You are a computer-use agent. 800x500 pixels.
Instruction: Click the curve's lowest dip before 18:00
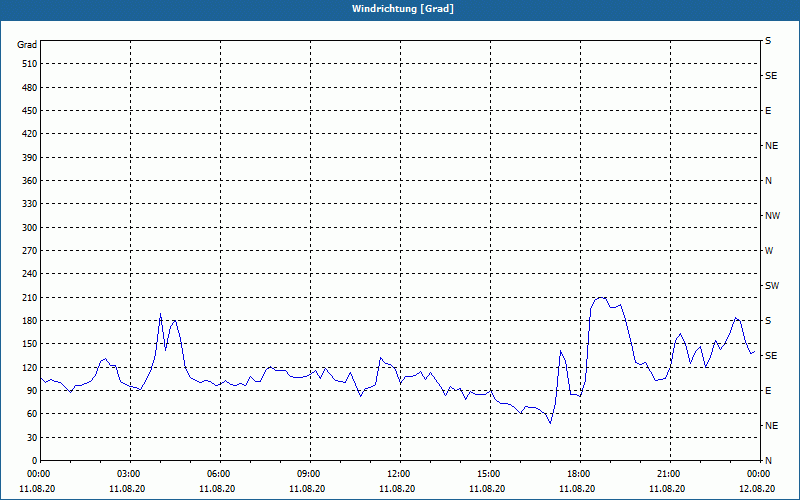(550, 422)
